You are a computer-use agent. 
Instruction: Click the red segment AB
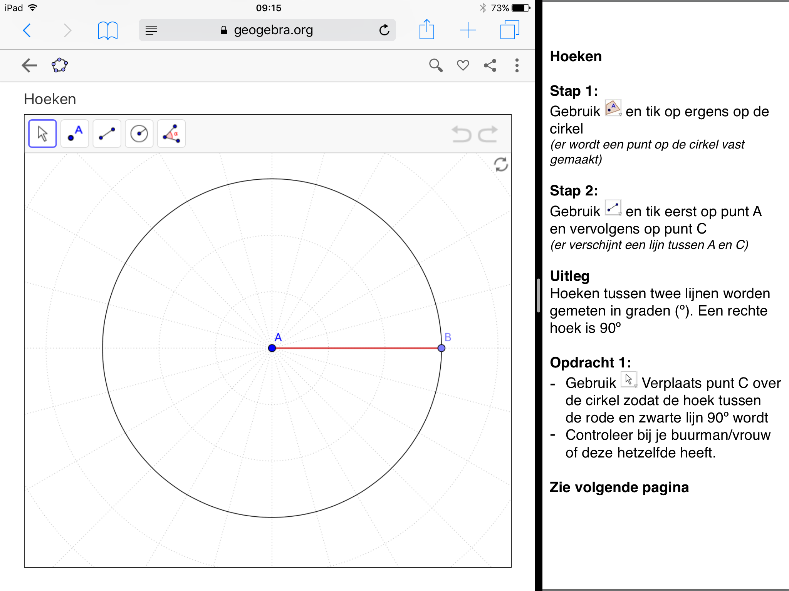(x=356, y=348)
